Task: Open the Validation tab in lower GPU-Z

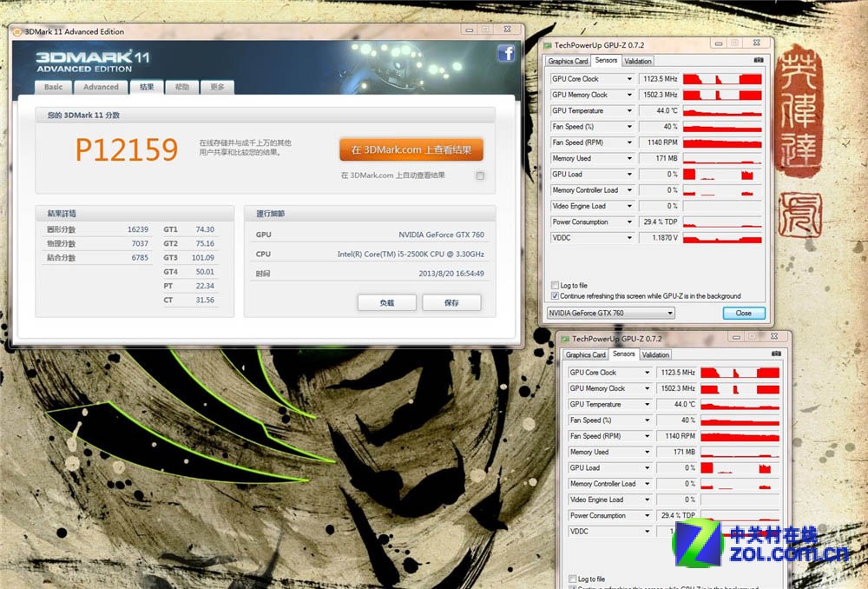Action: point(655,354)
